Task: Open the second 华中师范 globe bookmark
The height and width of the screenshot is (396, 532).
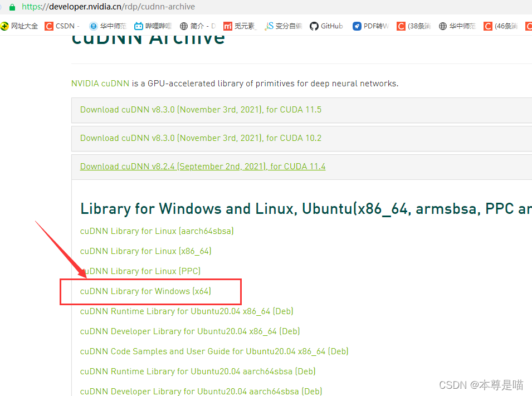Action: 457,26
